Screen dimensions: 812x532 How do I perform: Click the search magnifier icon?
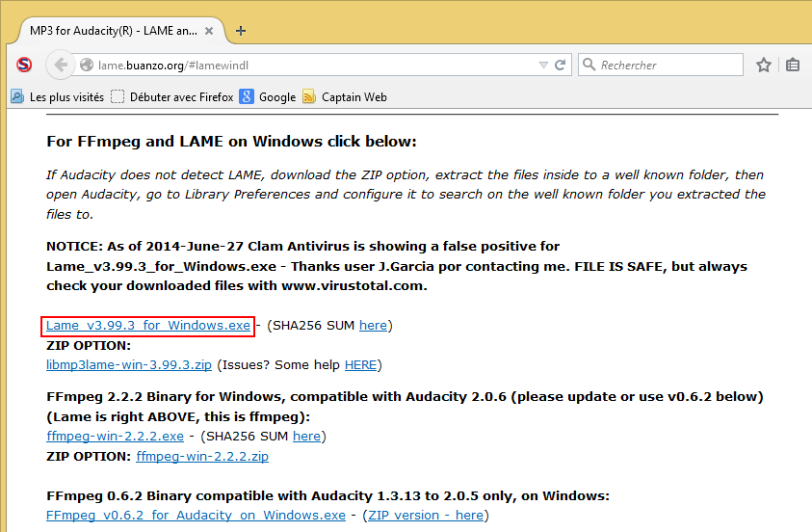[589, 65]
